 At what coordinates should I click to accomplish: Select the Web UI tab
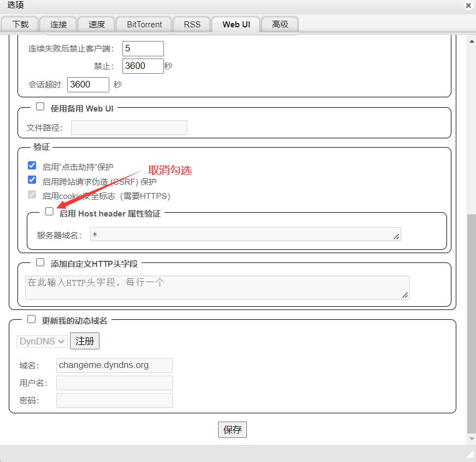(236, 24)
